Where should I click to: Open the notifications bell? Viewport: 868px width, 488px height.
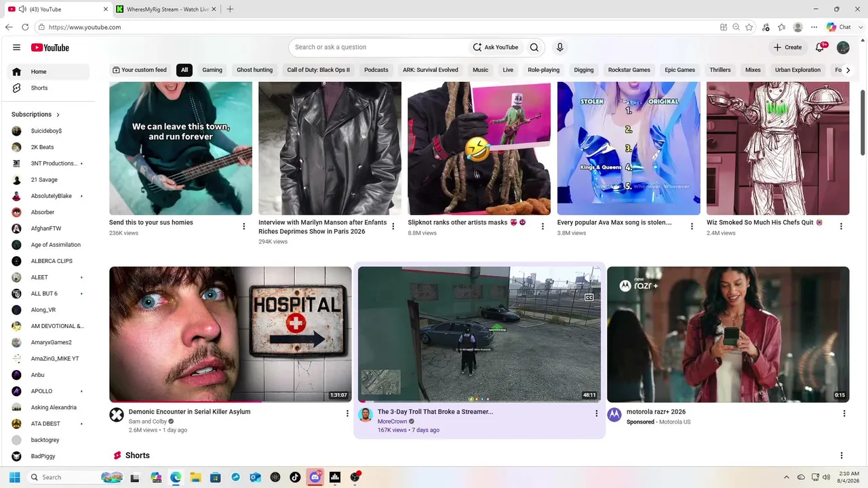pos(820,47)
